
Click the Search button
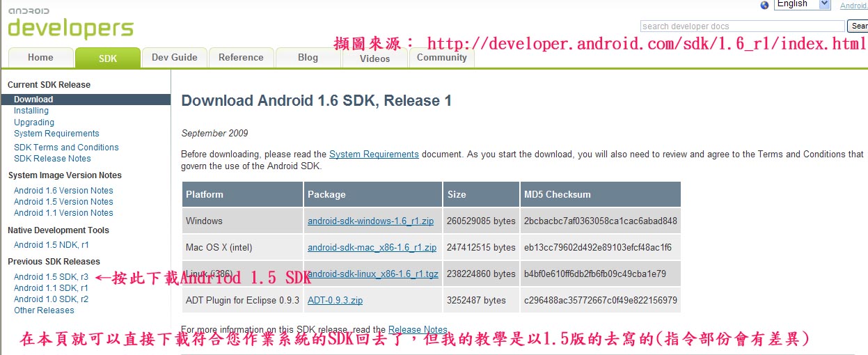click(858, 26)
